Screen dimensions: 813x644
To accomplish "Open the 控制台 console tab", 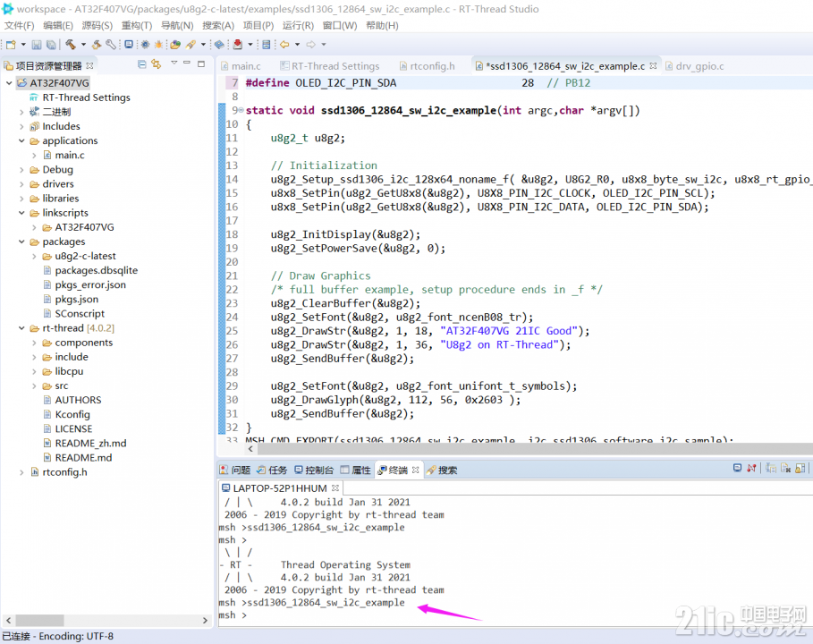I will click(x=314, y=470).
